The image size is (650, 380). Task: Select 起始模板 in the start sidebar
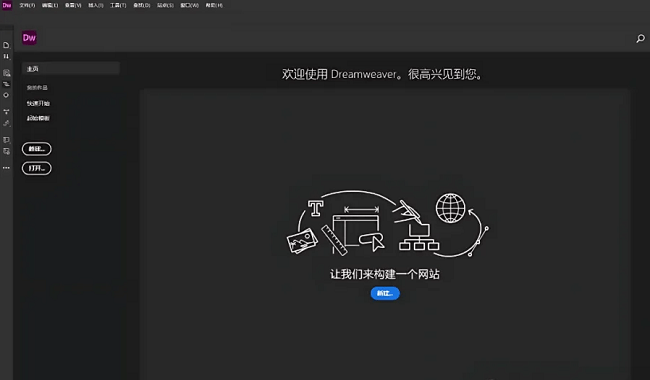tap(38, 118)
